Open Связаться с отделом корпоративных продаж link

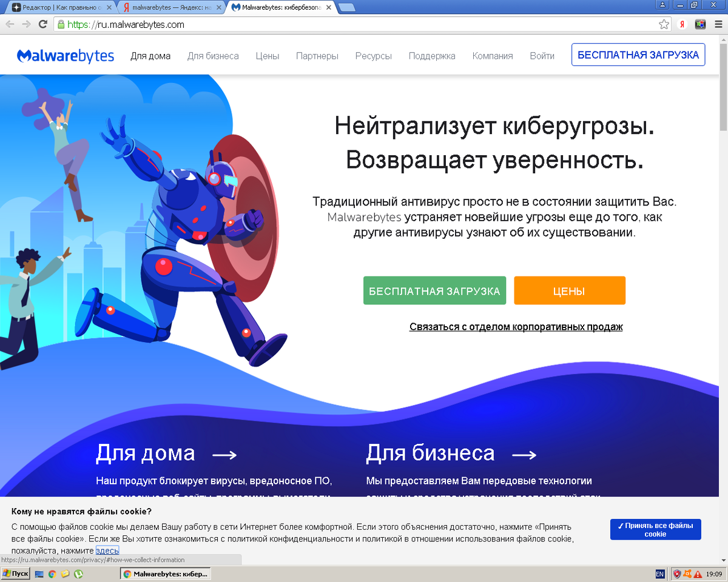[516, 327]
